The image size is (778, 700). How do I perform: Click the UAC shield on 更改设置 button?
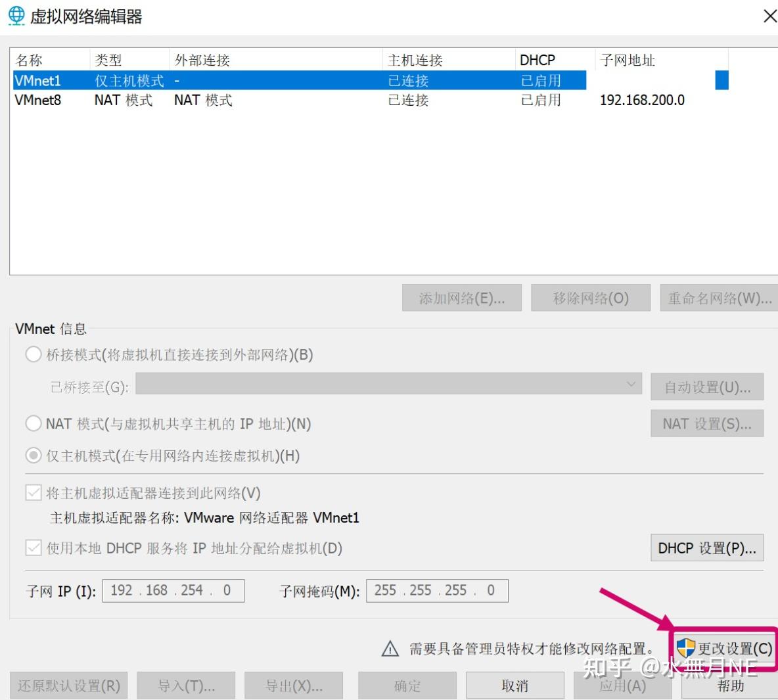click(685, 647)
